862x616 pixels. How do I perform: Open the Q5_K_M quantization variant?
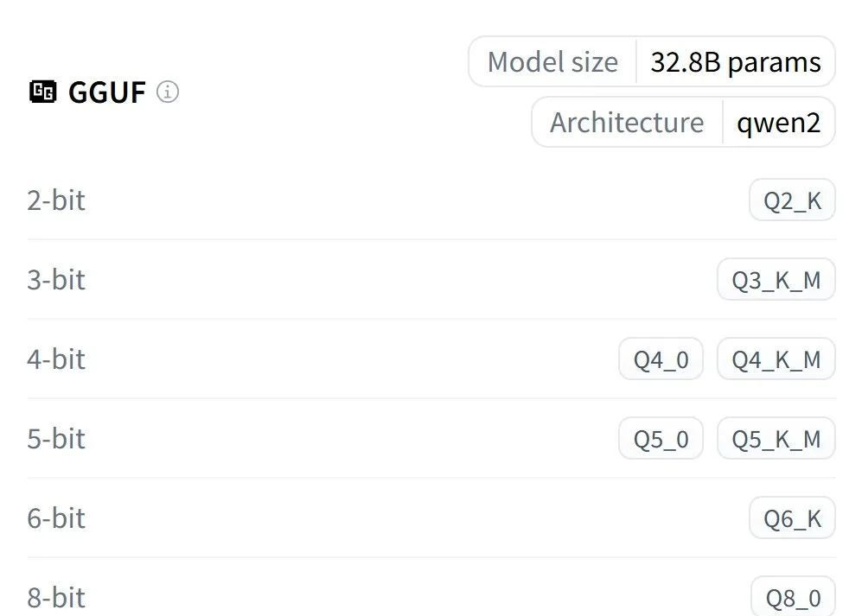pyautogui.click(x=776, y=439)
